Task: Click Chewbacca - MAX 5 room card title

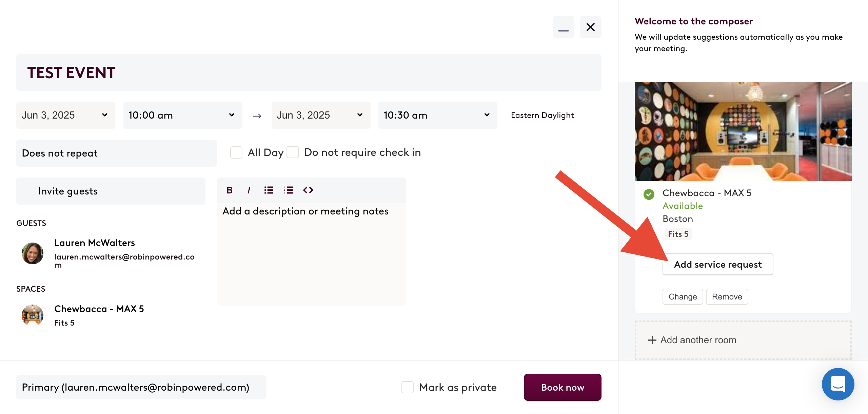Action: click(707, 193)
